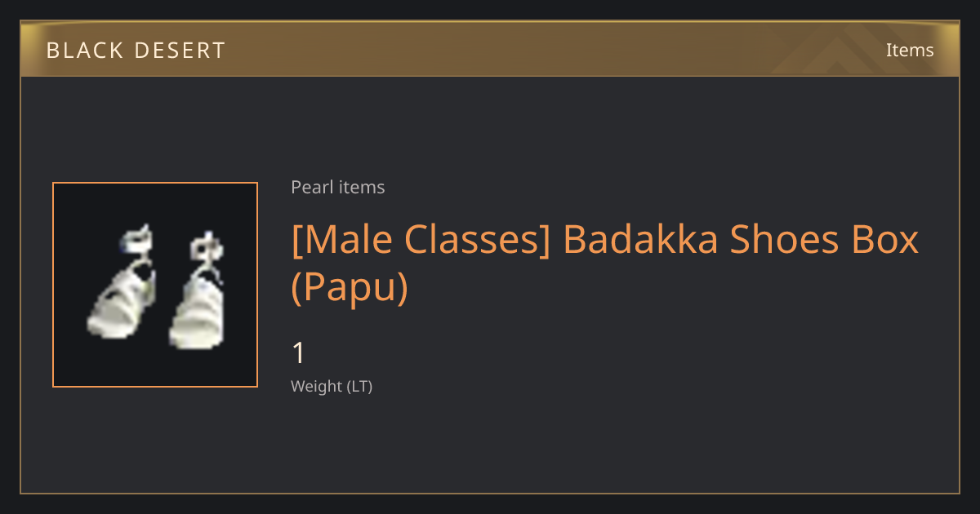Click the gold header banner background

point(490,50)
